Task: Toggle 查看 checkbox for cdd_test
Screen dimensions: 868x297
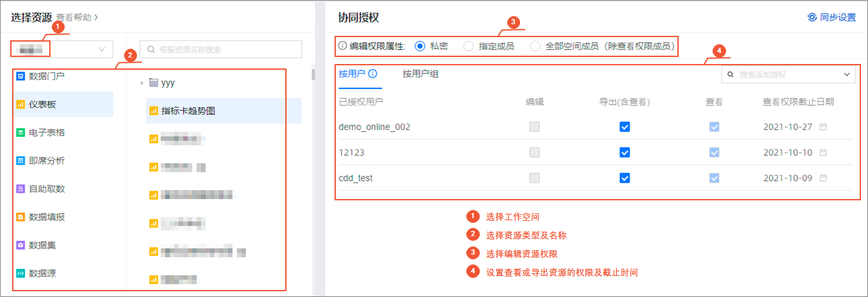Action: [714, 178]
